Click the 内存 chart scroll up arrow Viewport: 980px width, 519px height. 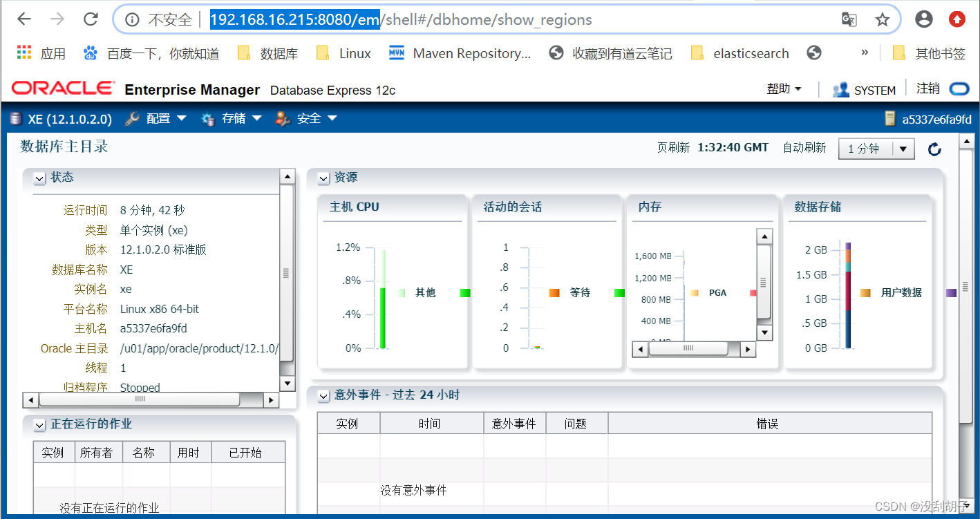coord(764,236)
